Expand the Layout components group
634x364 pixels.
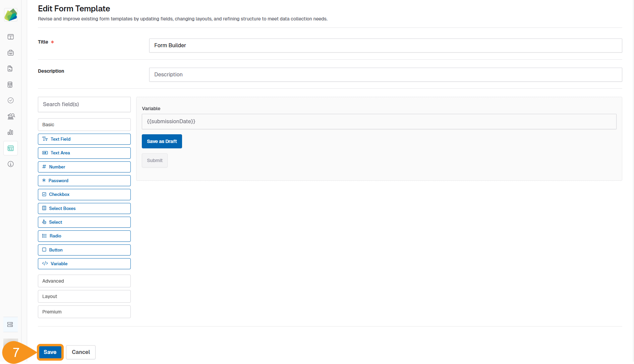click(x=84, y=296)
